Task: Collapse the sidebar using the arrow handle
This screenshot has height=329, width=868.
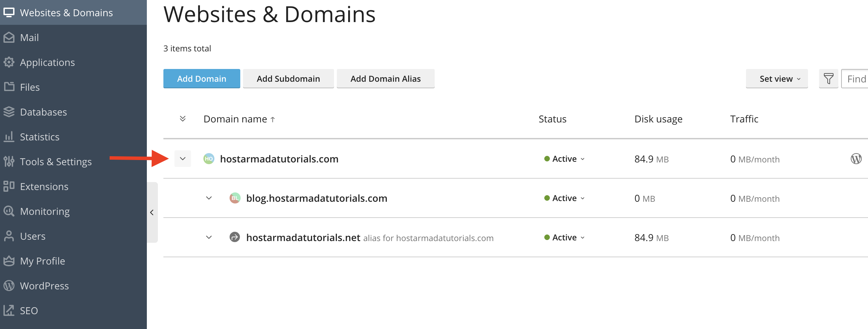Action: 152,212
